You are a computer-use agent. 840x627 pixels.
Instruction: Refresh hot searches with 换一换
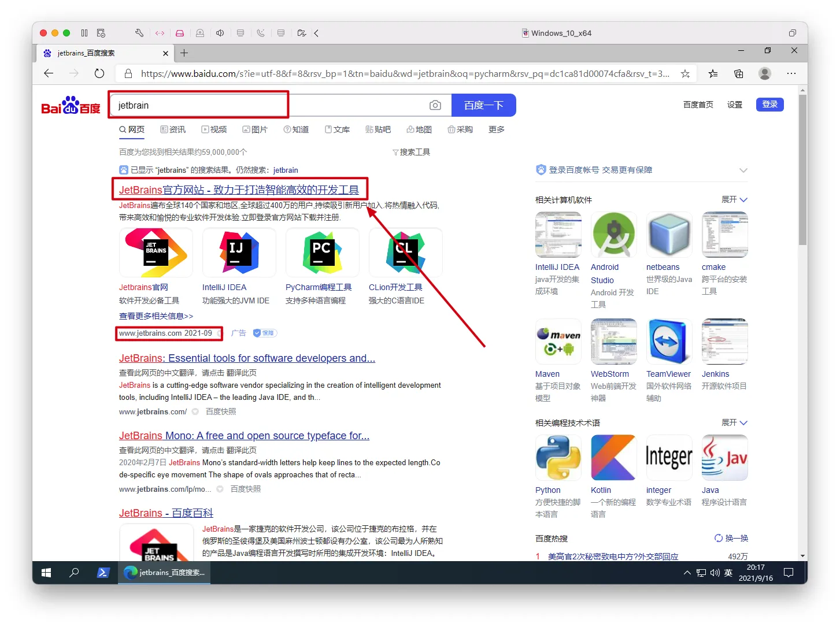(731, 538)
